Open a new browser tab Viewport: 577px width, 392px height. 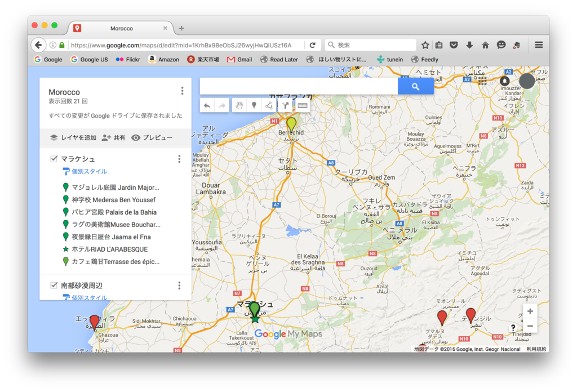pyautogui.click(x=181, y=28)
